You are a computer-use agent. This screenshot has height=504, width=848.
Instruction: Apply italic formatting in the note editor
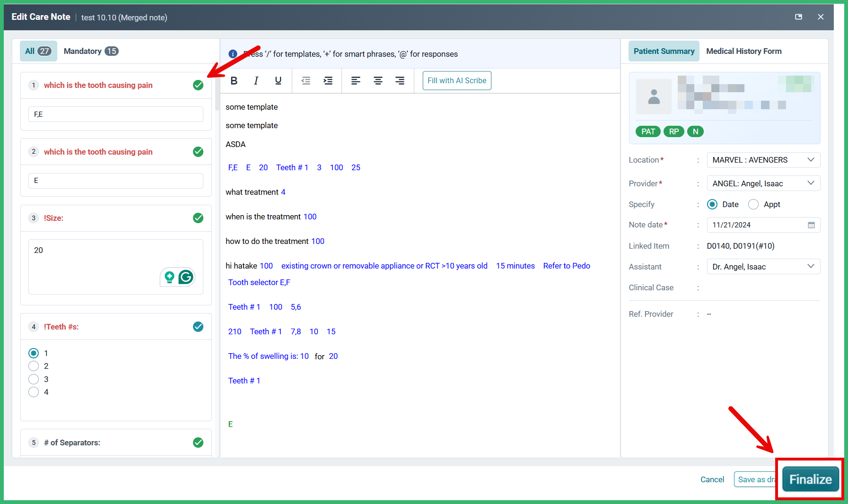[256, 80]
